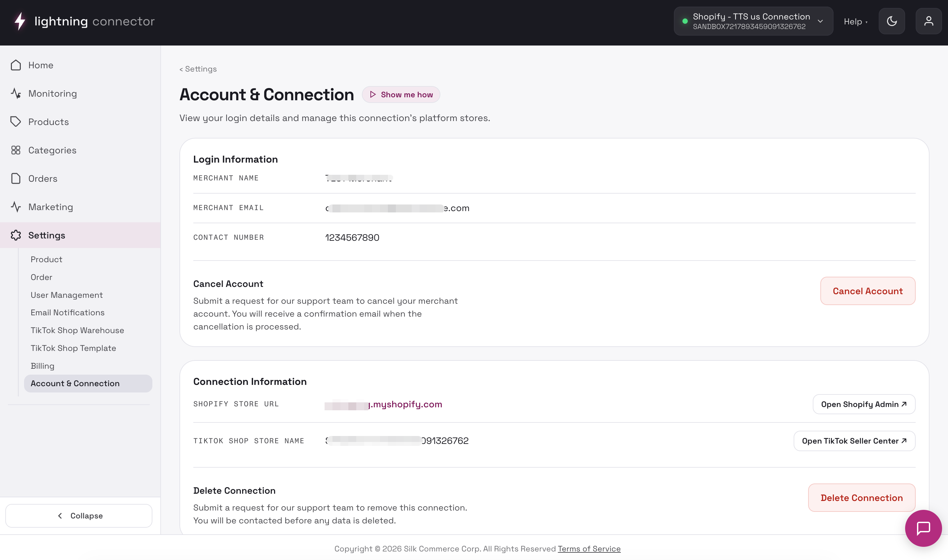Toggle dark mode with the moon icon
This screenshot has height=560, width=948.
click(892, 21)
